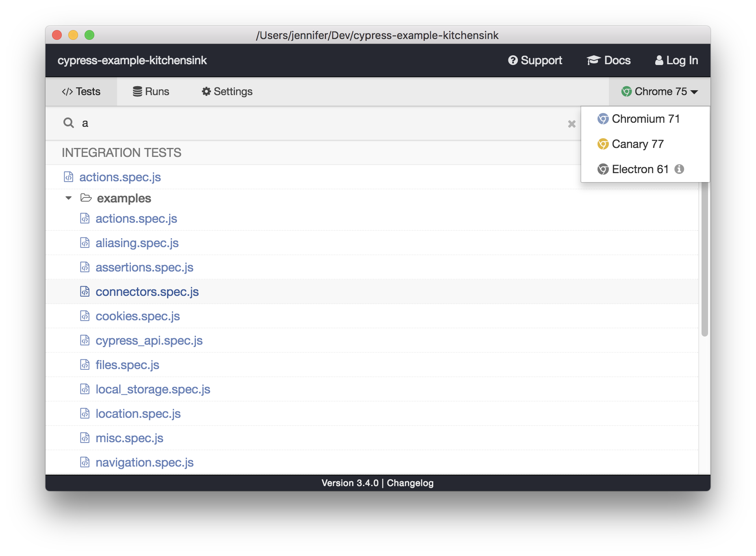This screenshot has height=556, width=756.
Task: Click file icon beside navigation.spec.js
Action: [x=85, y=462]
